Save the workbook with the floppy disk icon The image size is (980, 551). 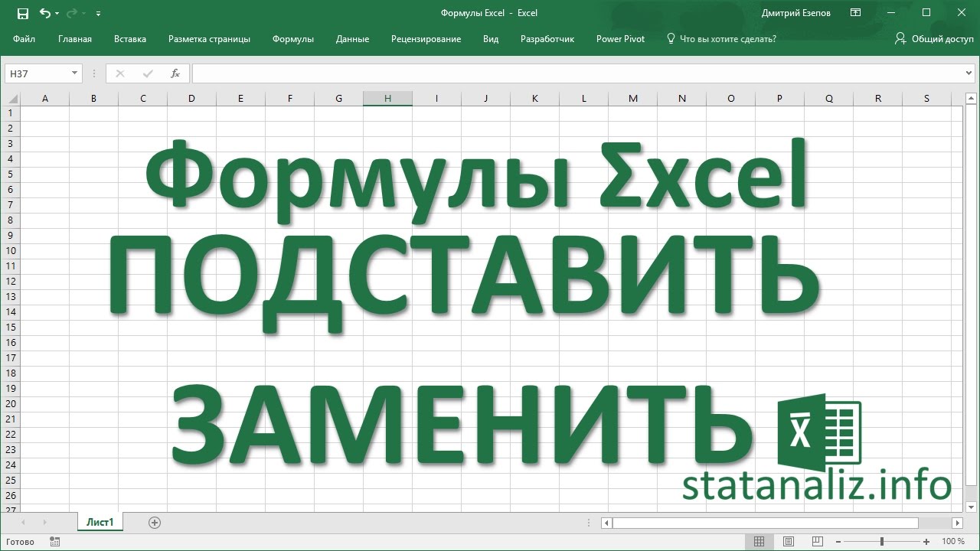[x=23, y=13]
